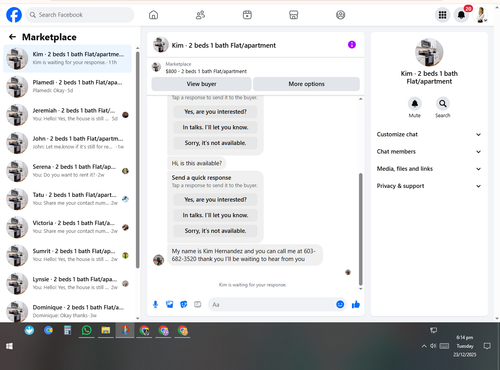Attach a photo file icon

pos(170,304)
